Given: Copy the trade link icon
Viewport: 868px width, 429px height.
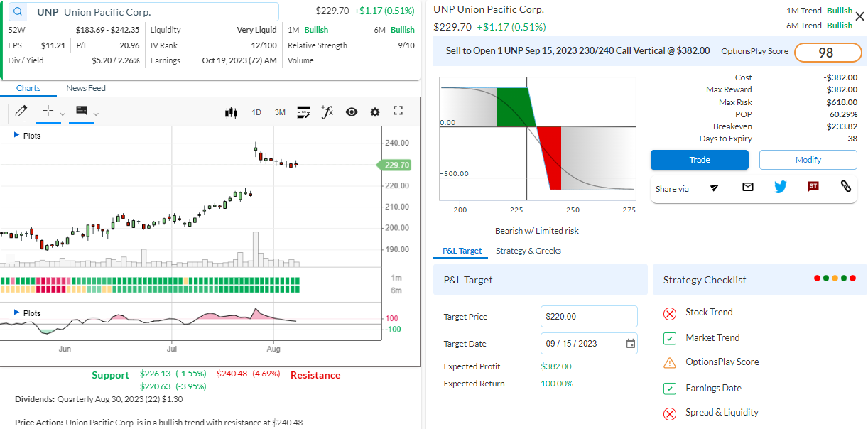Looking at the screenshot, I should (845, 186).
